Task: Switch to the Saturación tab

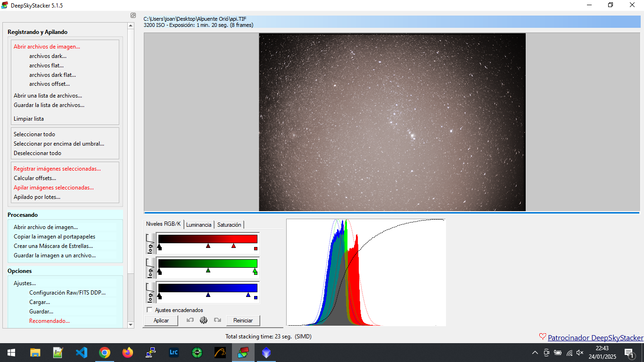Action: coord(229,225)
